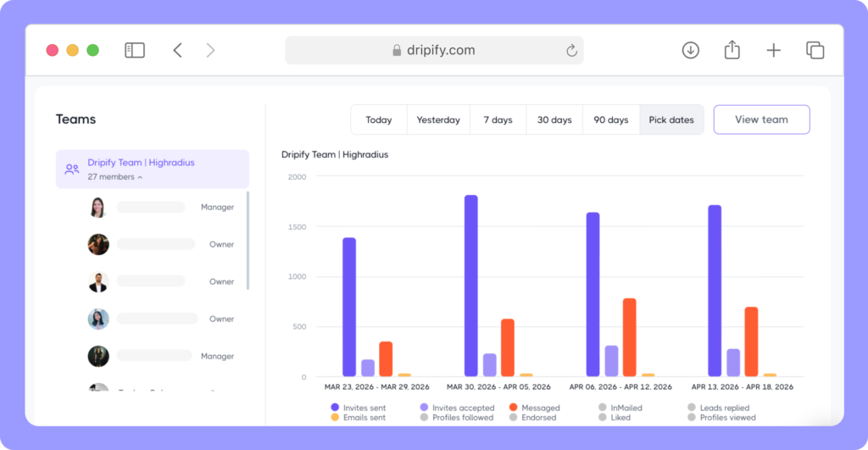Open third Owner member's avatar
This screenshot has width=868, height=450.
(x=98, y=319)
